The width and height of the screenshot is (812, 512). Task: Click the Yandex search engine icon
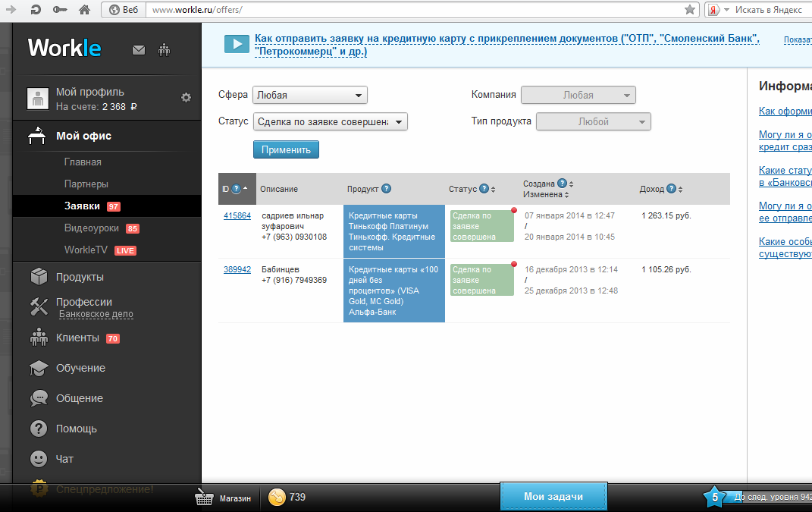pyautogui.click(x=713, y=9)
